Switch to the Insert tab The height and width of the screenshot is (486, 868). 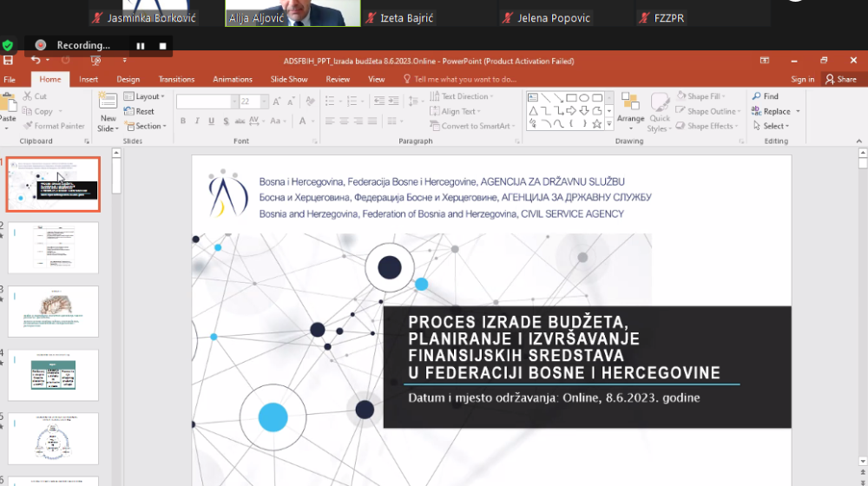(x=89, y=80)
